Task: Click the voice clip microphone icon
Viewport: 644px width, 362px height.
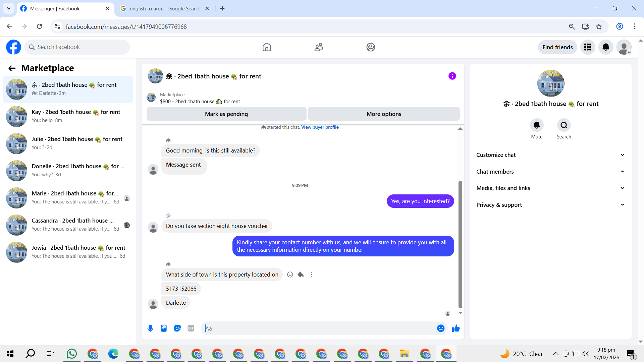Action: point(150,328)
